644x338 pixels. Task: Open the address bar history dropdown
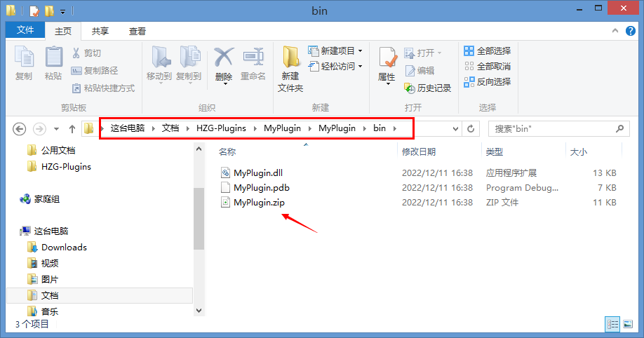point(455,129)
